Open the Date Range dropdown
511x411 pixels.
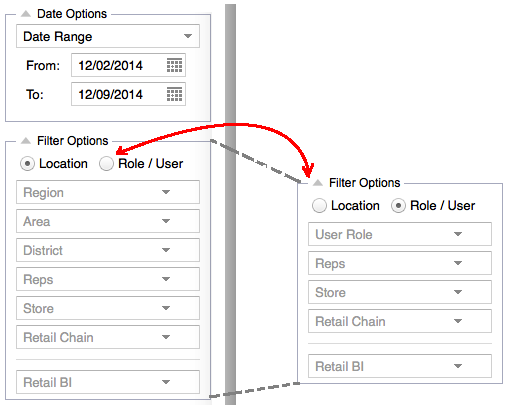tap(108, 36)
